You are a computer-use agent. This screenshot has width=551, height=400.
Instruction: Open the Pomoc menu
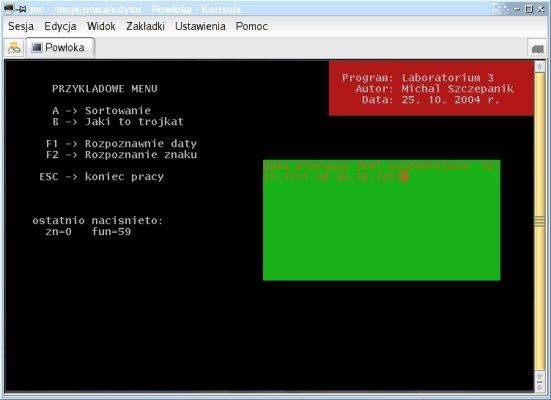pyautogui.click(x=252, y=26)
